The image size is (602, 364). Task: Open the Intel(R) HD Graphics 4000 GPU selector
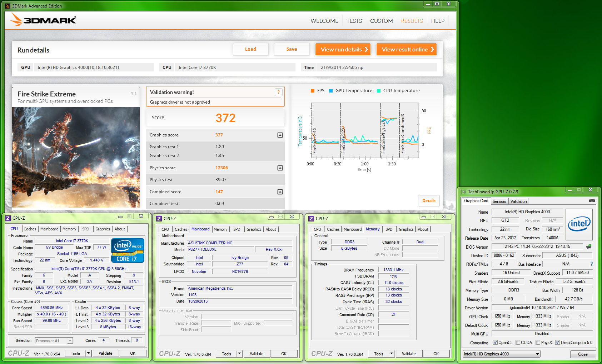[501, 354]
